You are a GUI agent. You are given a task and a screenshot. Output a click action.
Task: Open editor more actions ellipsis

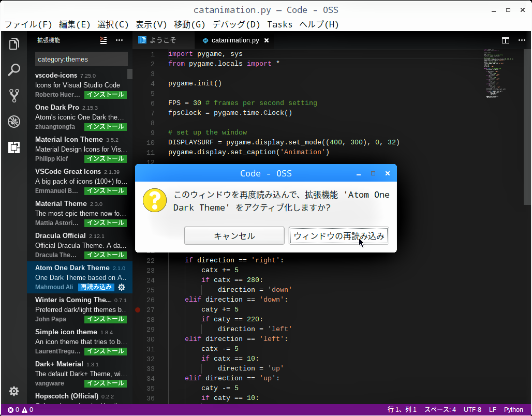[522, 40]
